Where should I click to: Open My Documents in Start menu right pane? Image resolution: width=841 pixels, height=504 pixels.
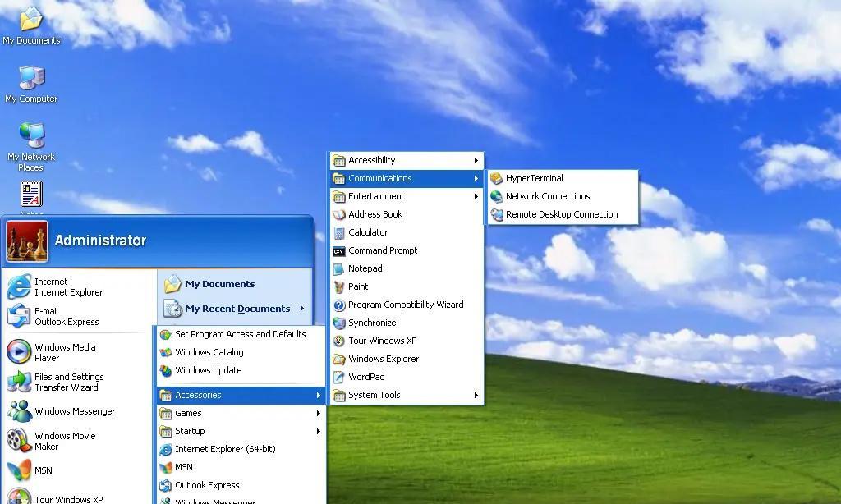235,284
